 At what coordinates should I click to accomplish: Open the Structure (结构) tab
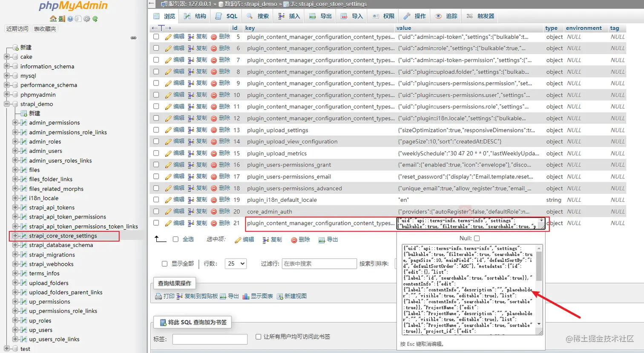point(195,16)
